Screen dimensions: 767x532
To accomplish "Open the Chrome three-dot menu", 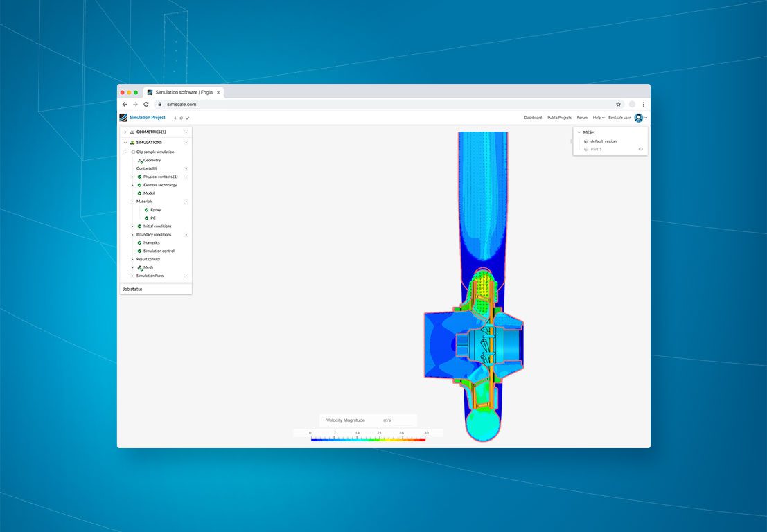I will click(x=643, y=104).
